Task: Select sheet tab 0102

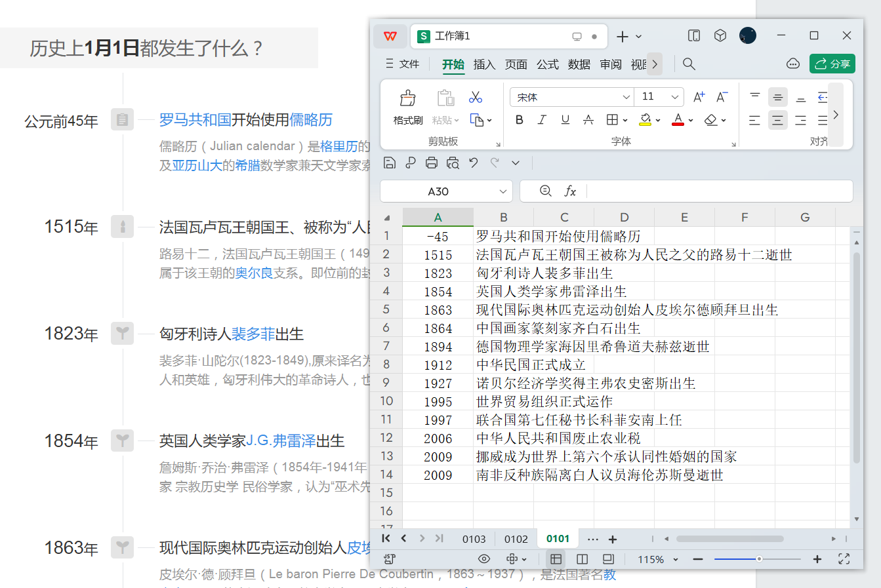Action: [x=516, y=539]
